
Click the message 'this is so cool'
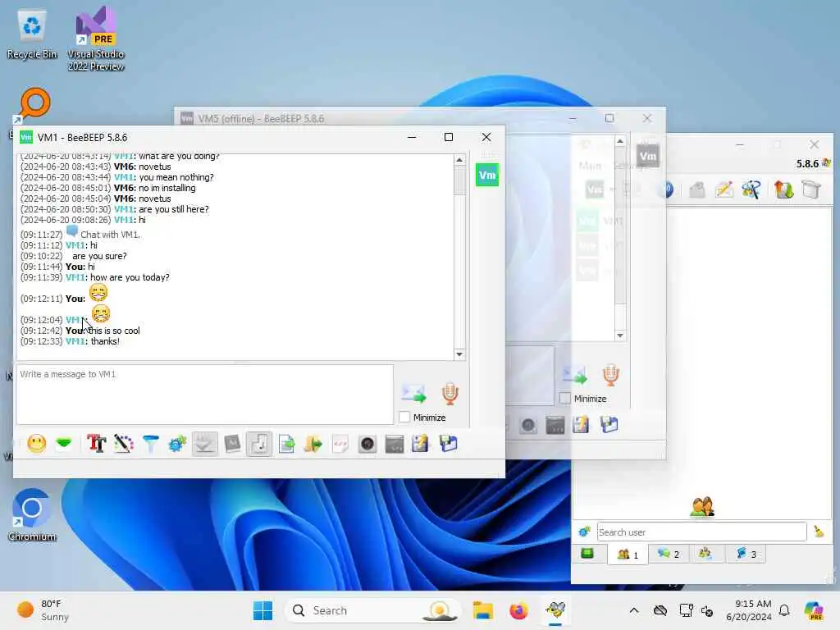click(113, 331)
